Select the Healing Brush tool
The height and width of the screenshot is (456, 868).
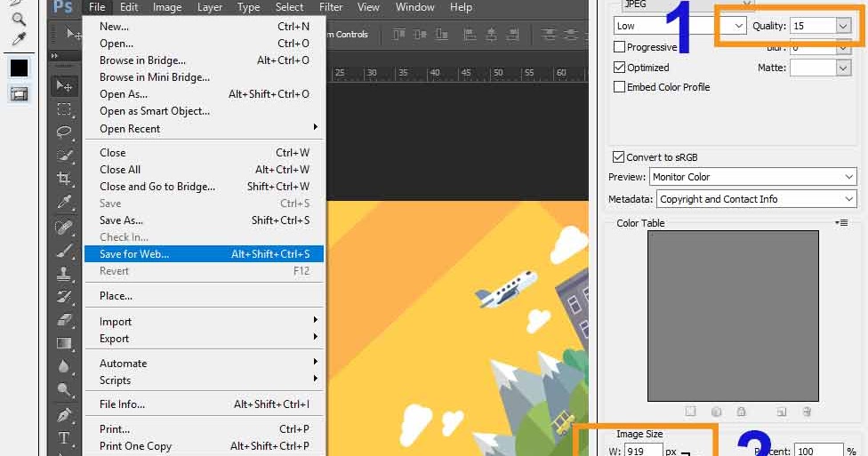(x=64, y=227)
